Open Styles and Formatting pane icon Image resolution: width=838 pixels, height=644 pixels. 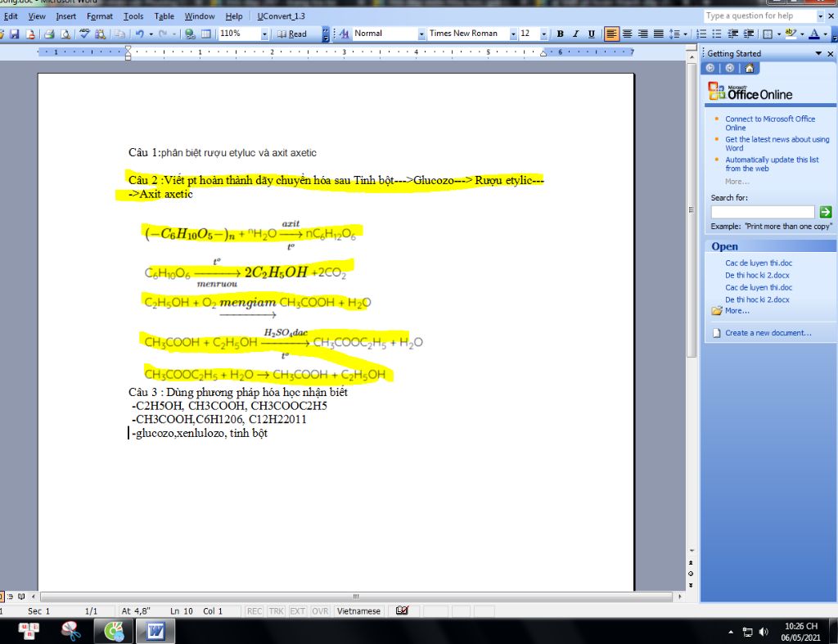[344, 34]
